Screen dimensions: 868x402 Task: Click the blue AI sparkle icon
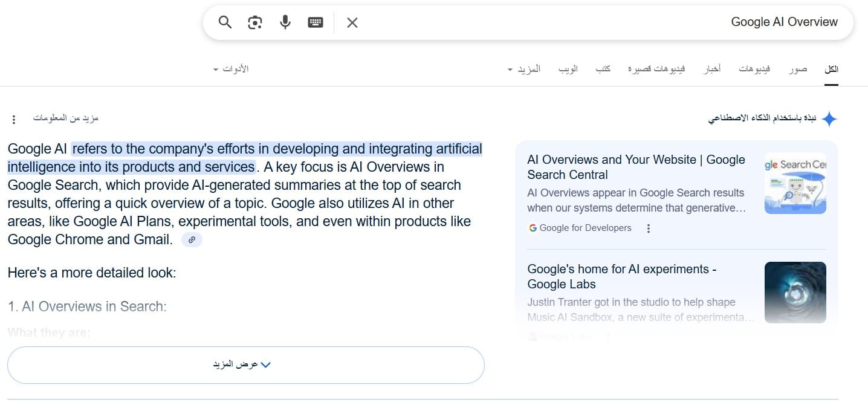(x=829, y=119)
